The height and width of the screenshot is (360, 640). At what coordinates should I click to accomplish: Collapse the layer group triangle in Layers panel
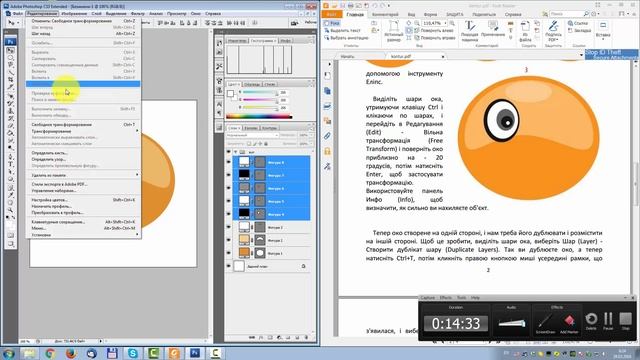click(x=236, y=152)
